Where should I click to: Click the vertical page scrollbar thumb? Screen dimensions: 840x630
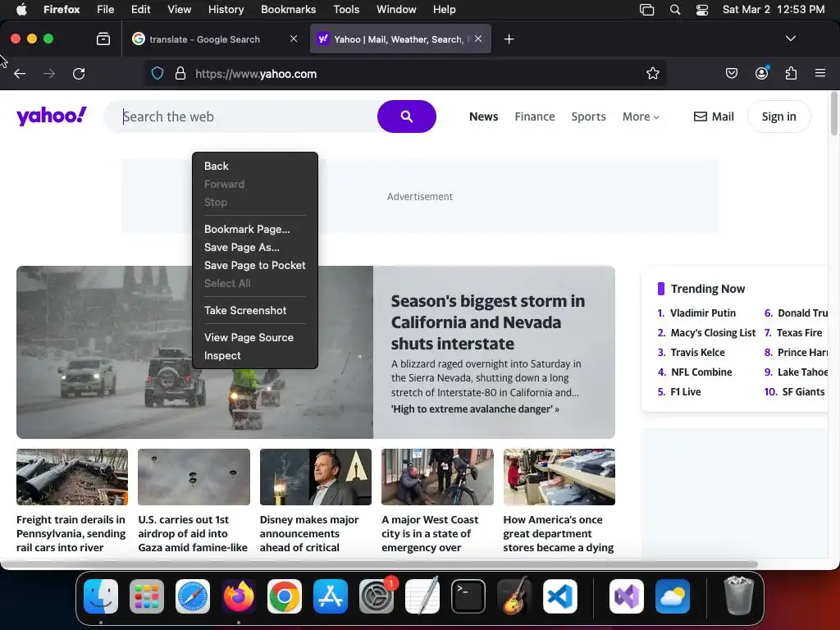[833, 113]
